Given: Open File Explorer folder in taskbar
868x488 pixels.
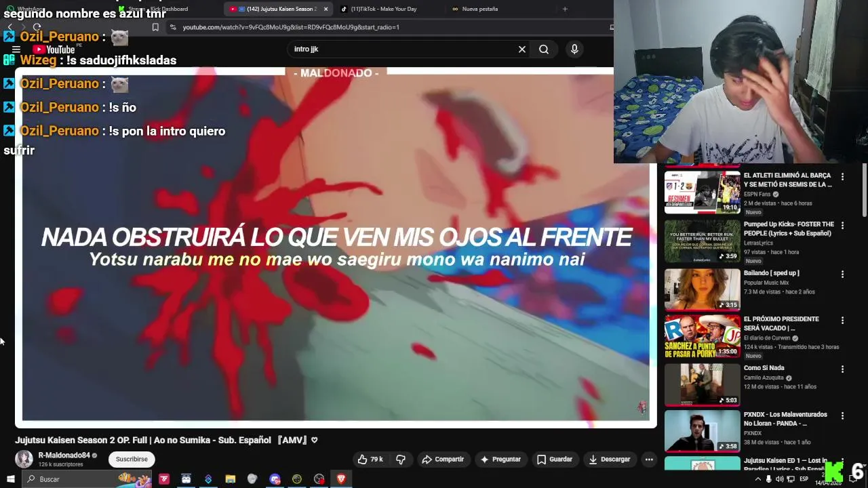Looking at the screenshot, I should [x=230, y=479].
